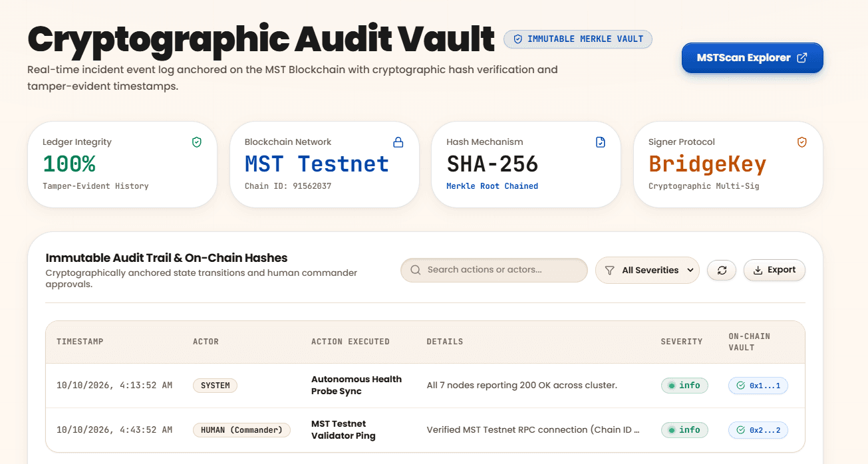Open on-chain hash 0x2...2
The height and width of the screenshot is (464, 868).
click(x=758, y=430)
